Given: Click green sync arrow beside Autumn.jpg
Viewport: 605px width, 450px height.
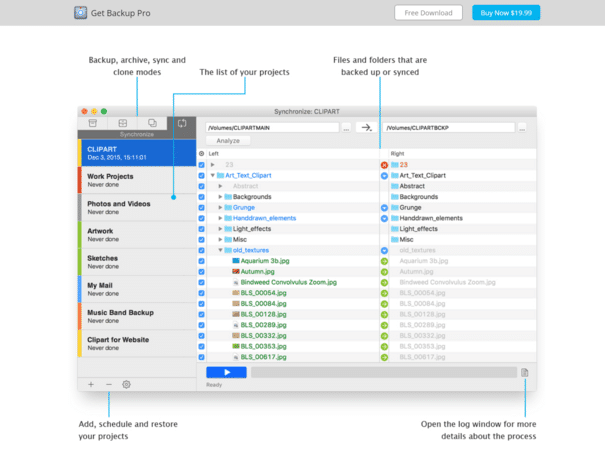Looking at the screenshot, I should [384, 271].
